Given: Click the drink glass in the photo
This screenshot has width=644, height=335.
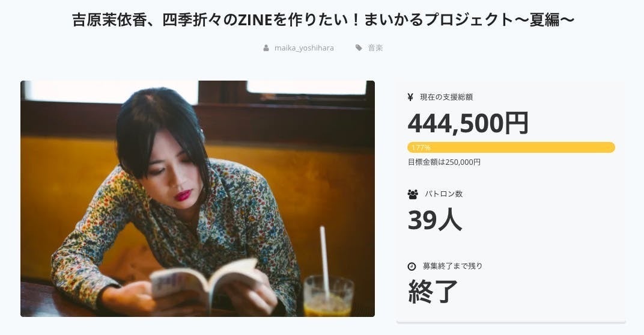Looking at the screenshot, I should click(328, 296).
